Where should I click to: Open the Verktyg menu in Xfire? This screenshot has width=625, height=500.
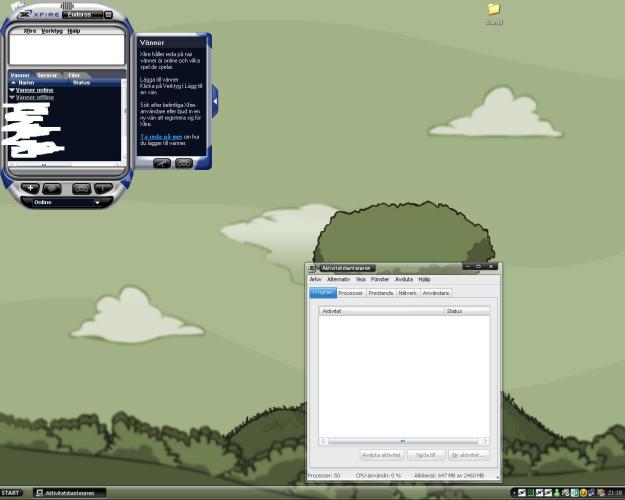click(x=52, y=31)
